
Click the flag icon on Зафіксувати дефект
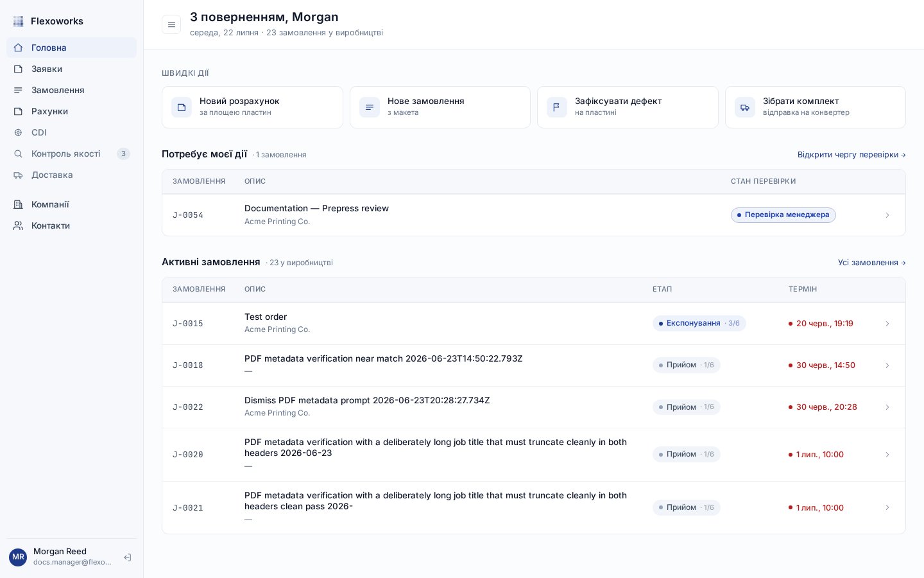tap(557, 107)
